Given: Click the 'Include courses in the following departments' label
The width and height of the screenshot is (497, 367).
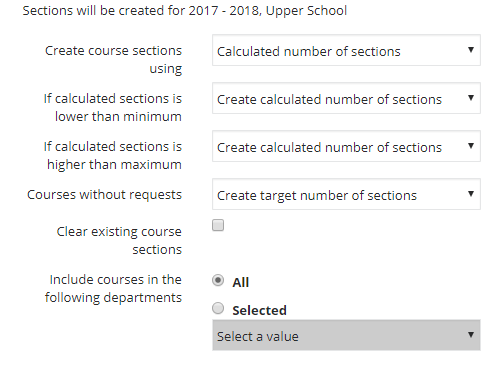Looking at the screenshot, I should tap(113, 289).
